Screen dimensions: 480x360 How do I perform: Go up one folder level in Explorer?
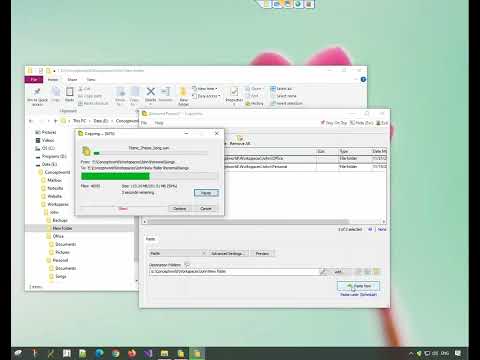(x=56, y=121)
